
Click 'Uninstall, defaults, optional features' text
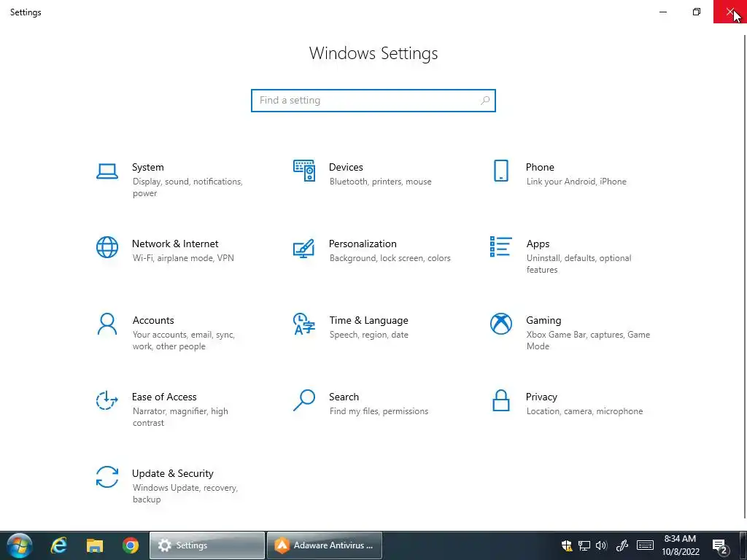[578, 264]
